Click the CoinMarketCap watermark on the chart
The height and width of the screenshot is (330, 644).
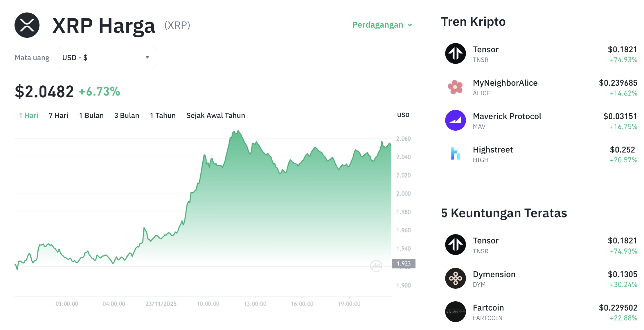pyautogui.click(x=377, y=266)
